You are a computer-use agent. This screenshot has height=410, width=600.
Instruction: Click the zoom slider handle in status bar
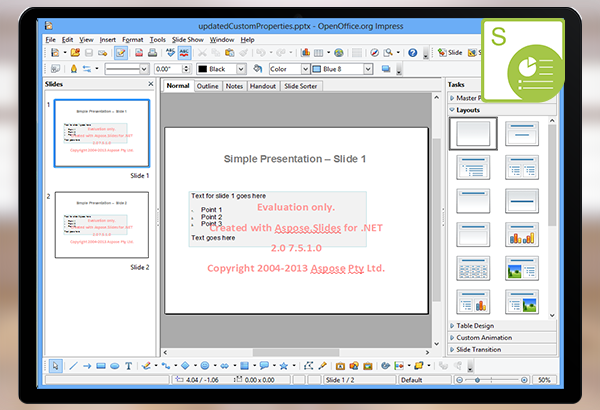478,380
